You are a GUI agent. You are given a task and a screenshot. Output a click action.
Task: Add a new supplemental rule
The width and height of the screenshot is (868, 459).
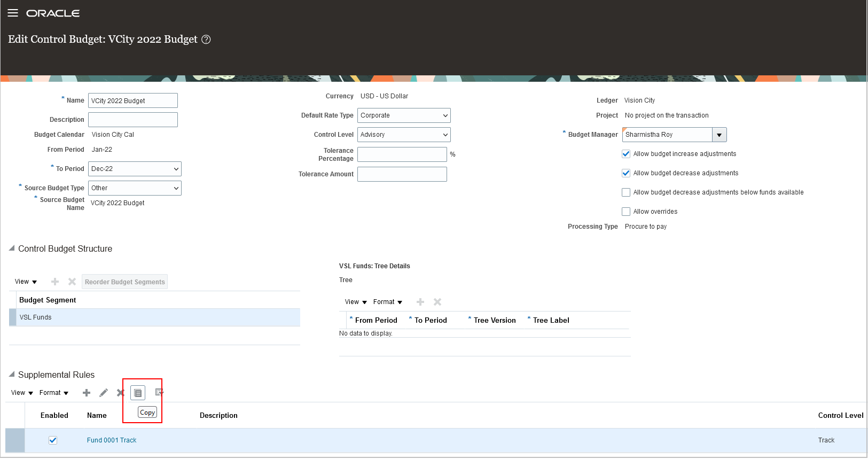[87, 393]
